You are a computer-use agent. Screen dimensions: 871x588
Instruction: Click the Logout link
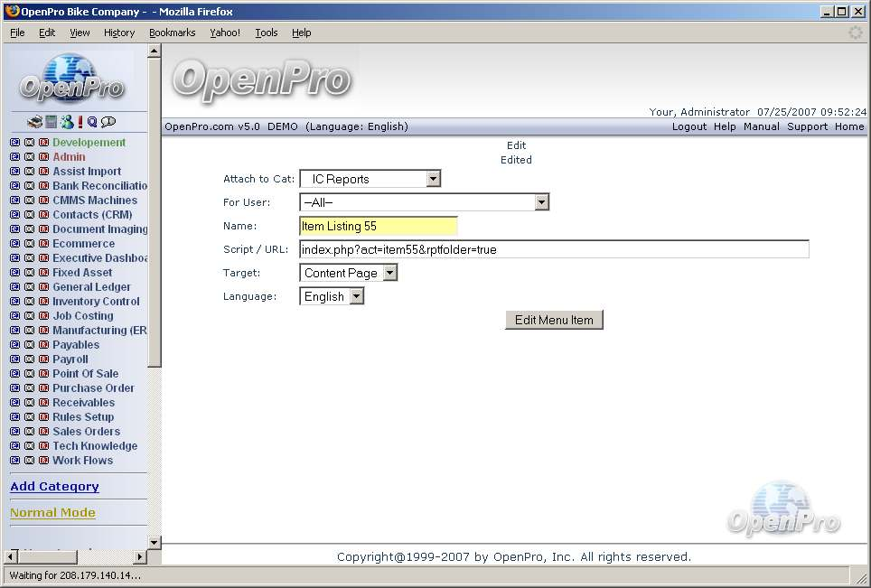pos(688,126)
